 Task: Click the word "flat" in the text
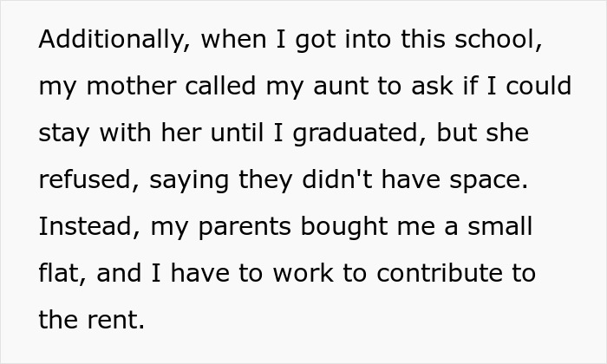click(x=61, y=275)
